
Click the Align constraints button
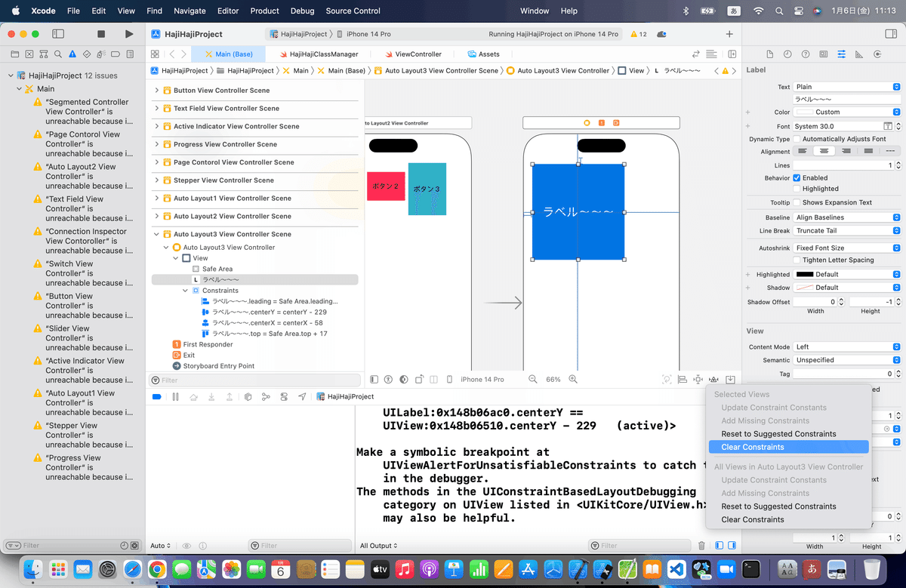click(x=683, y=379)
